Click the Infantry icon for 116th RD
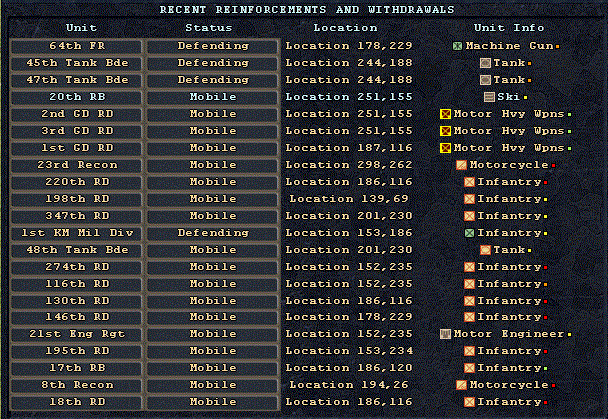The image size is (608, 419). click(469, 284)
